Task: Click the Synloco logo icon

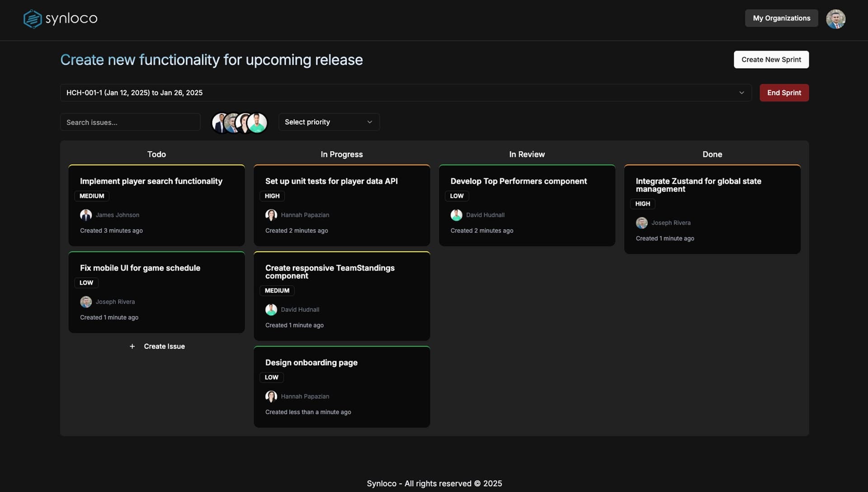Action: [x=33, y=19]
